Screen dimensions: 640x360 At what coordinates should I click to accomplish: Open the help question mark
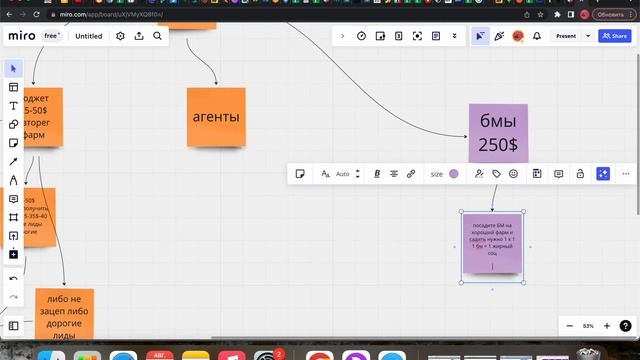[625, 326]
